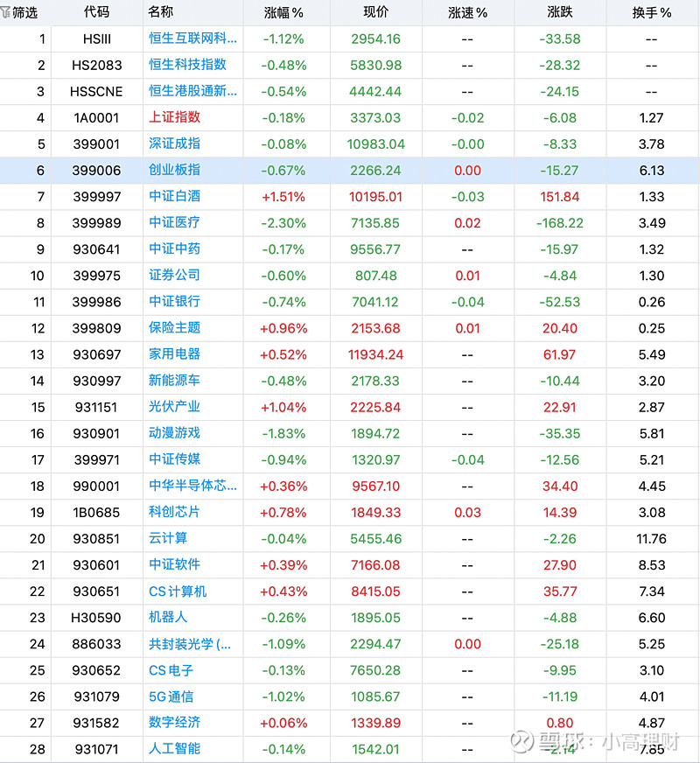Viewport: 700px width, 763px height.
Task: Click change value -168.22
Action: [x=559, y=223]
